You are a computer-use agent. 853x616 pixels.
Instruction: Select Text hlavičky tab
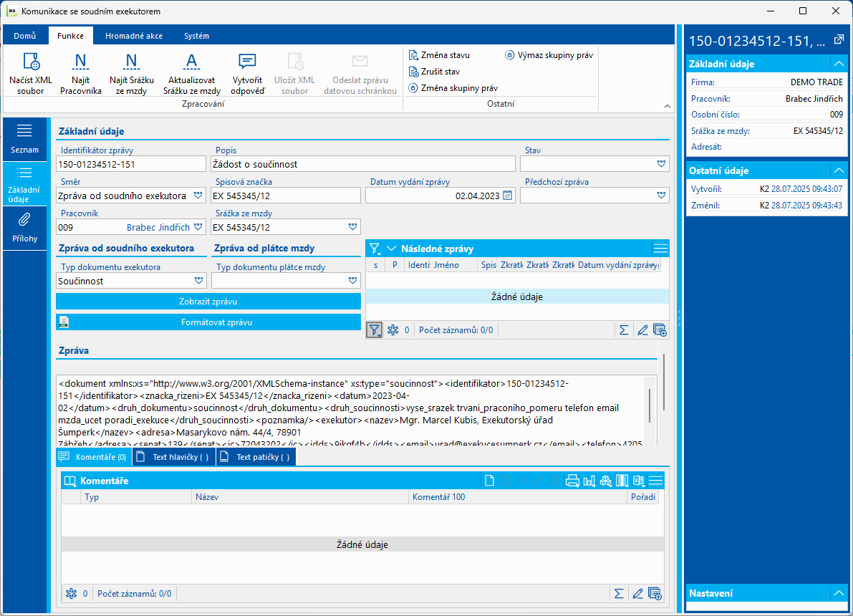pos(173,457)
